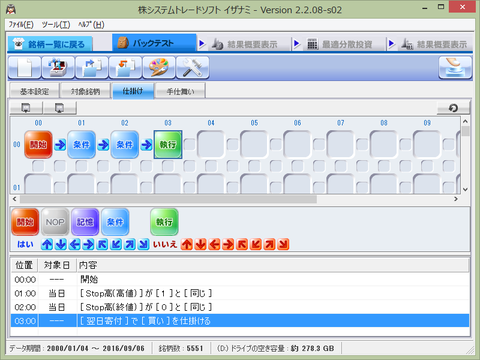Select the first 条件 node in column 01
This screenshot has height=360, width=480.
[81, 144]
